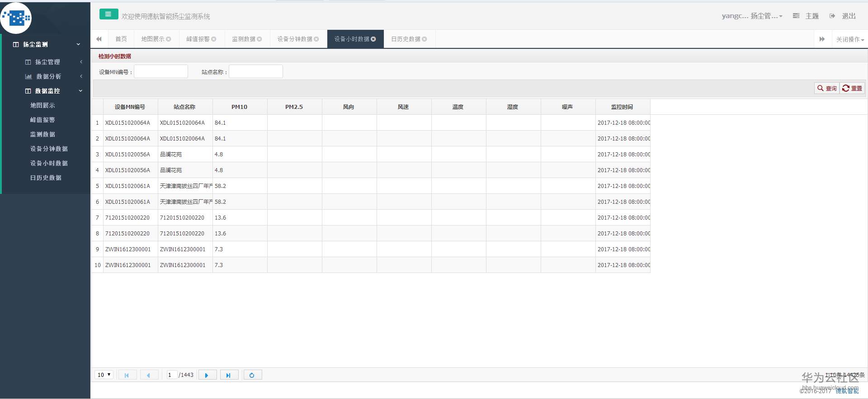Open the 关闭操作 dropdown
Screen dimensions: 868x399
click(850, 39)
